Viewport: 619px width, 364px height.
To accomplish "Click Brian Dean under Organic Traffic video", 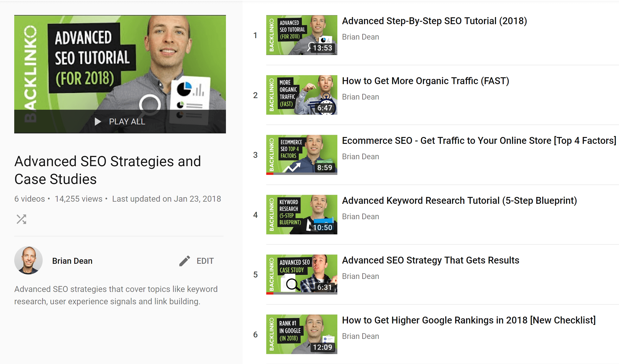I will (x=360, y=97).
